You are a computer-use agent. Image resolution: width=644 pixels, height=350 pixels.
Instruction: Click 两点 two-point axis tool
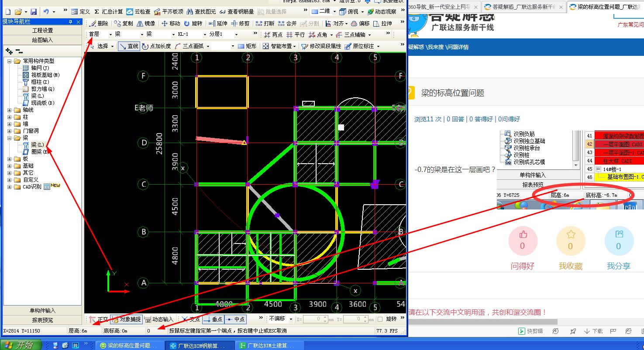pyautogui.click(x=273, y=35)
